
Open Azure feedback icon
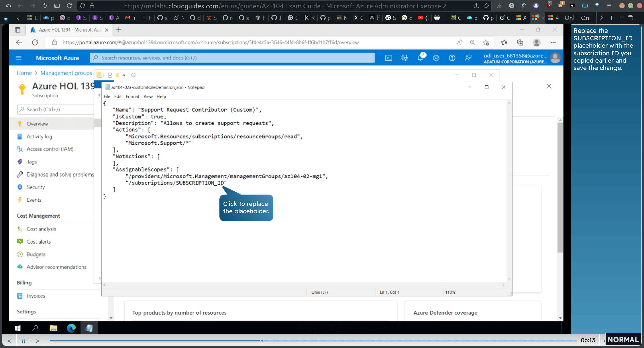coord(468,58)
